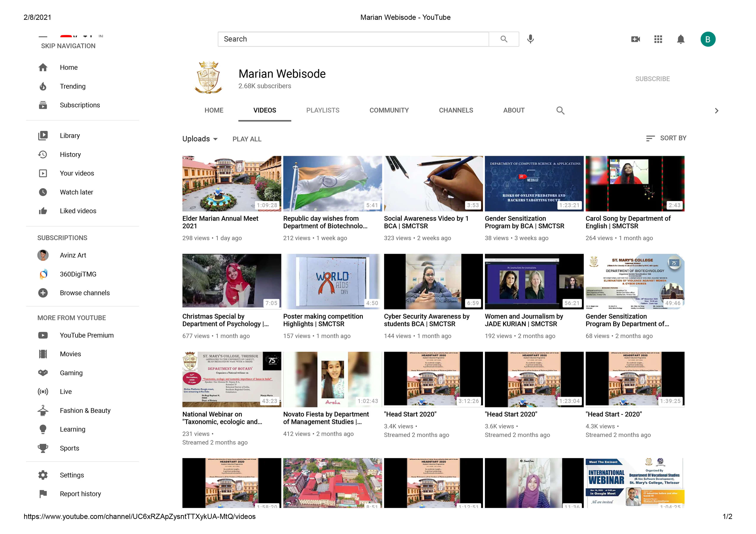The height and width of the screenshot is (534, 756).
Task: Click '2.68K subscribers' text
Action: click(x=265, y=86)
